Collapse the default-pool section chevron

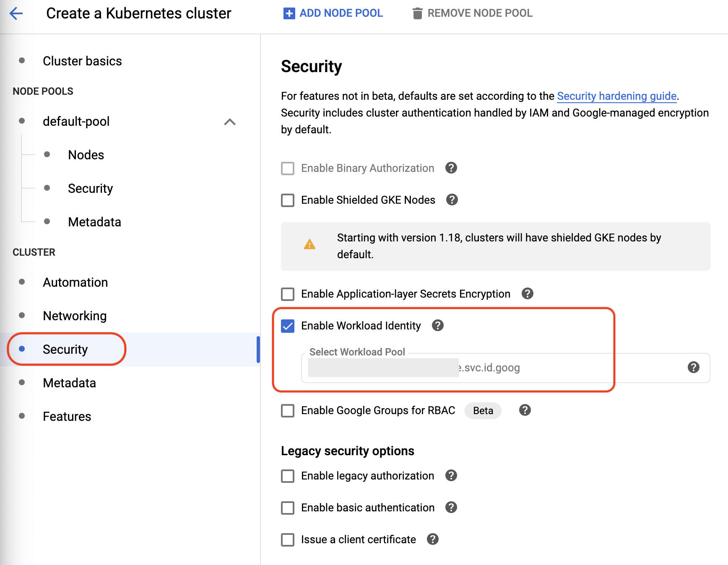pos(230,122)
